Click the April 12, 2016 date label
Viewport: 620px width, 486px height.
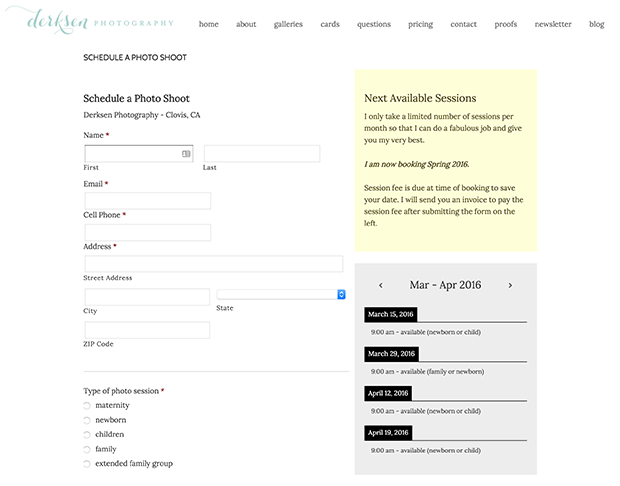(x=388, y=393)
